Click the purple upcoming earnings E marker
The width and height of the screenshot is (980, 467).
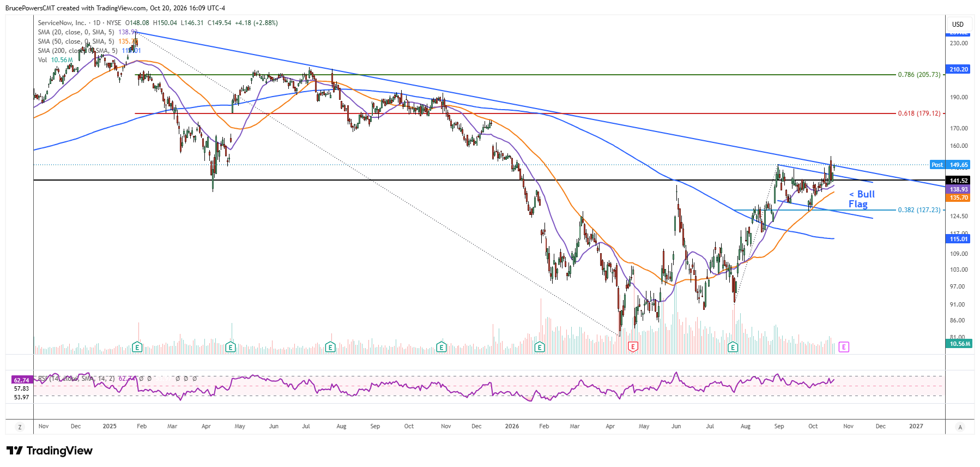coord(844,346)
